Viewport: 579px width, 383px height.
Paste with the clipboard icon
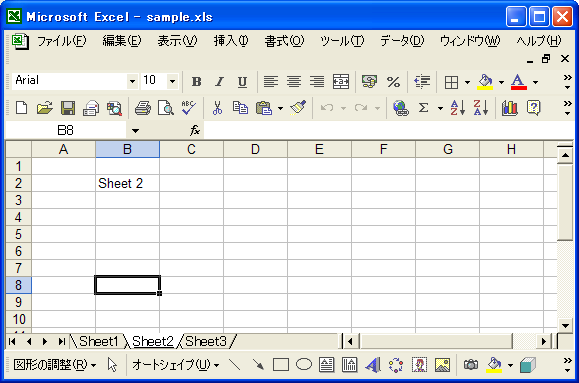point(264,108)
